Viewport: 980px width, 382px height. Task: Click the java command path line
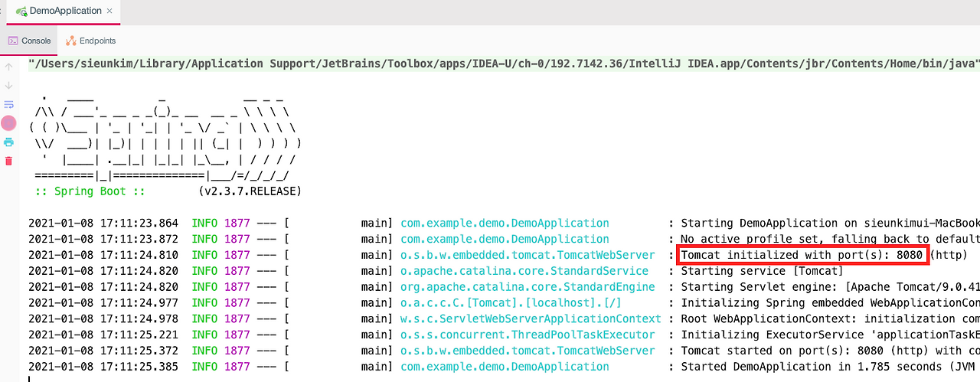click(x=504, y=63)
